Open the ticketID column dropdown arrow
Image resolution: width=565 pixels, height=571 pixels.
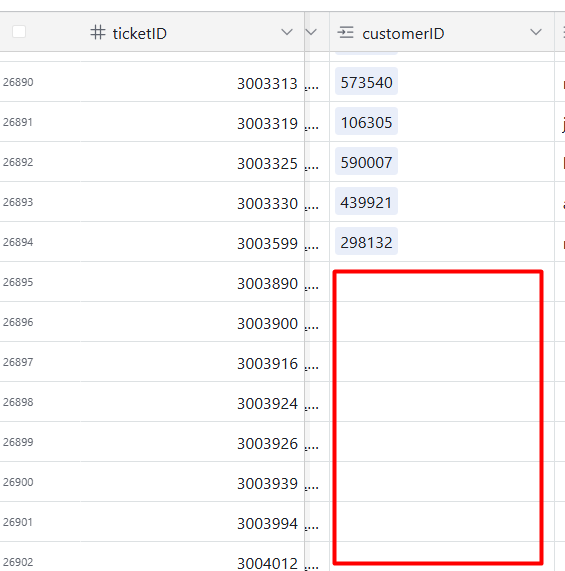[287, 32]
